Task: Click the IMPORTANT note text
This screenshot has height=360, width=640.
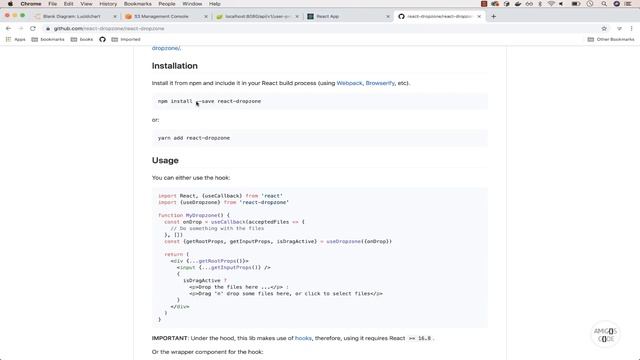Action: (293, 338)
